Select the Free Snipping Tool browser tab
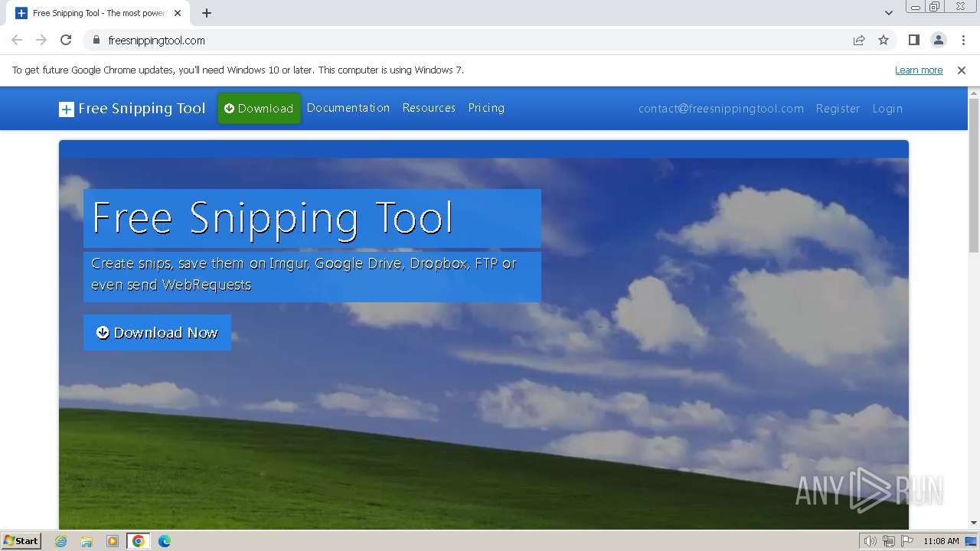The width and height of the screenshot is (980, 551). pyautogui.click(x=100, y=13)
